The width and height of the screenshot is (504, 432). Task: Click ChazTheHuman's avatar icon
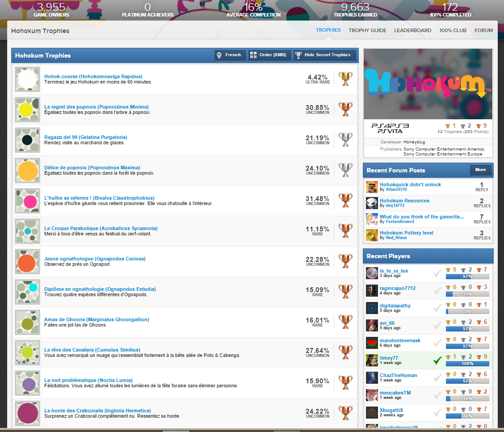pyautogui.click(x=372, y=378)
